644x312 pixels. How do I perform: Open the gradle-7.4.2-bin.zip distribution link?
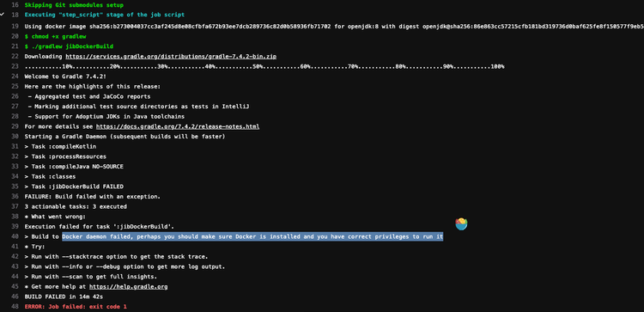click(171, 57)
